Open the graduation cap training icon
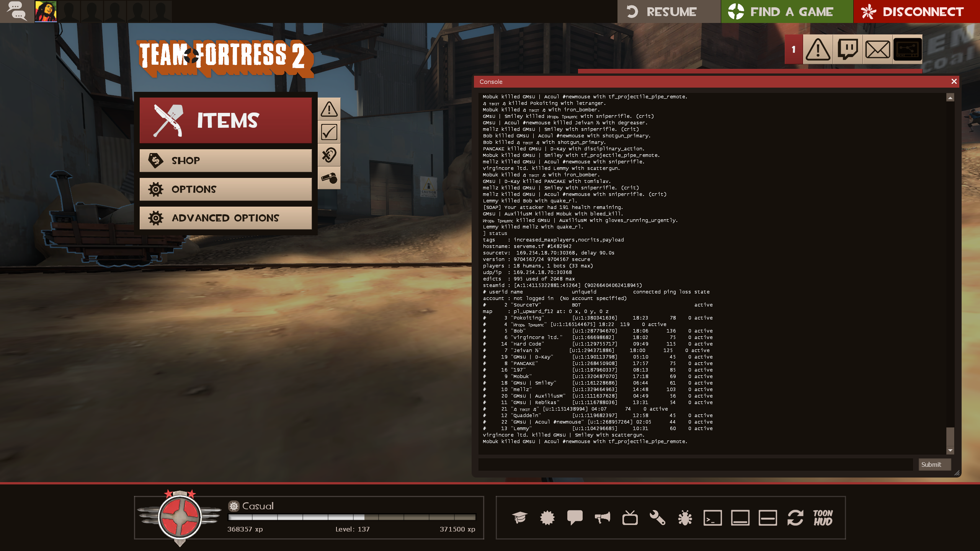Viewport: 980px width, 551px height. point(519,518)
